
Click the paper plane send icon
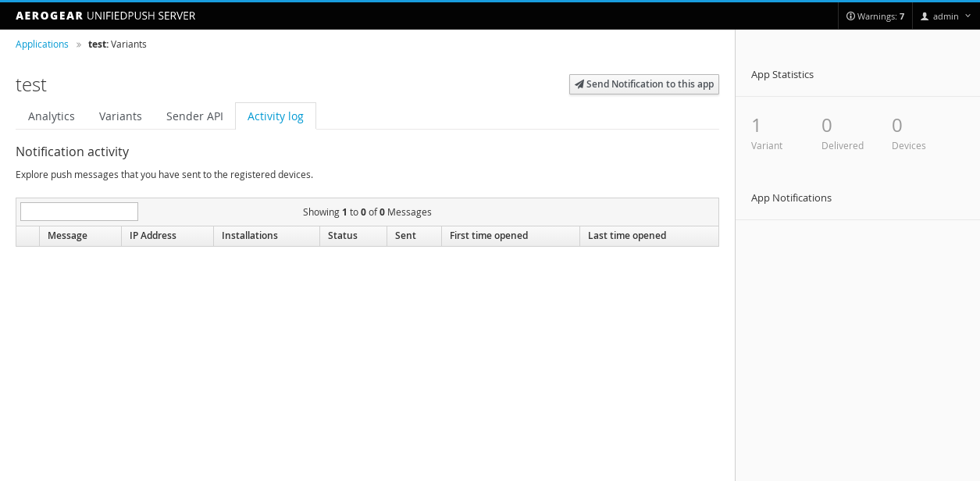coord(579,84)
